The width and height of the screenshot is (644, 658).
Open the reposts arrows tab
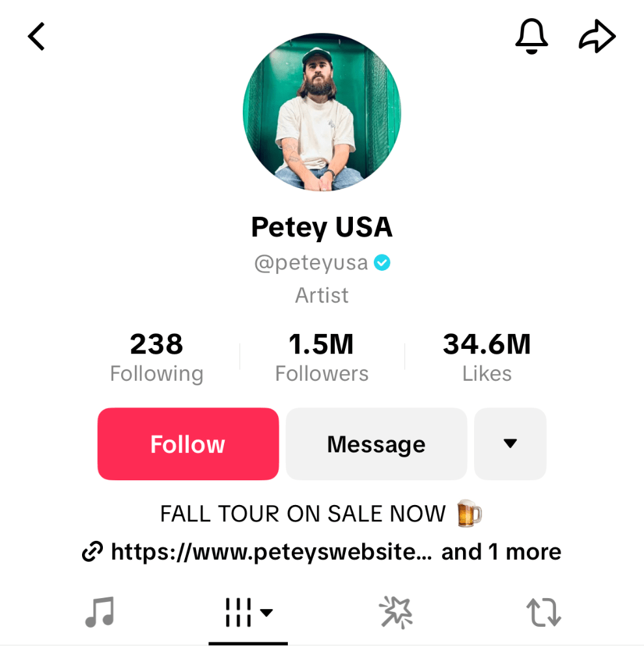tap(543, 612)
